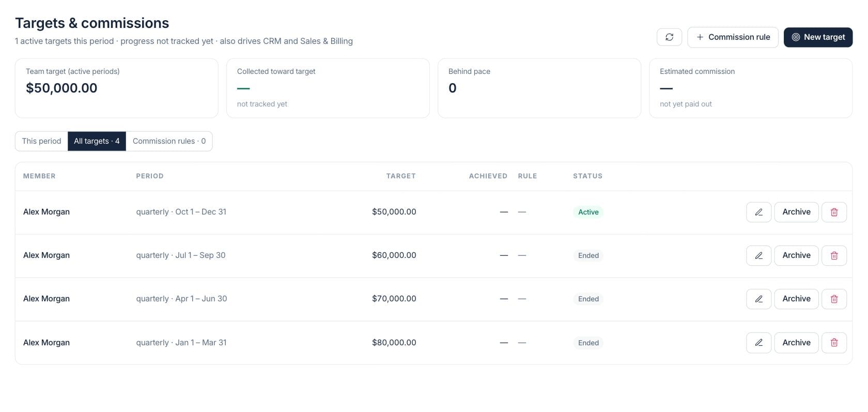Click the MEMBER column header
The width and height of the screenshot is (868, 412).
(x=39, y=176)
